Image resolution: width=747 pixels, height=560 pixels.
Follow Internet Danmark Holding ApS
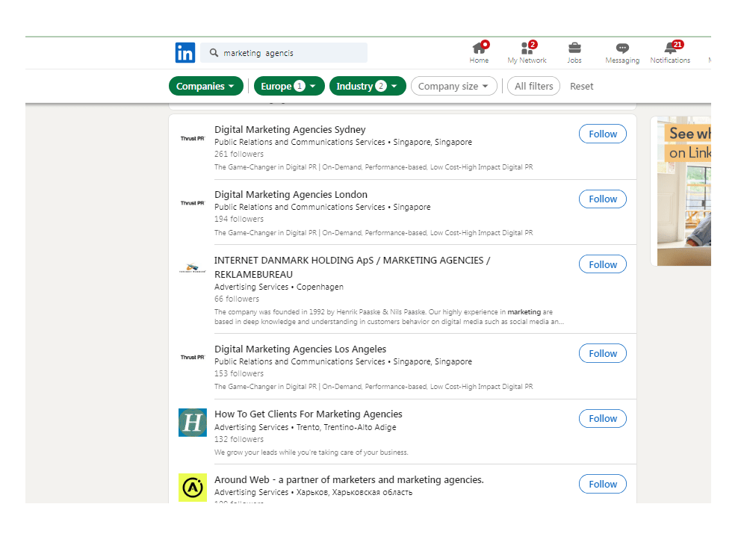[x=603, y=264]
